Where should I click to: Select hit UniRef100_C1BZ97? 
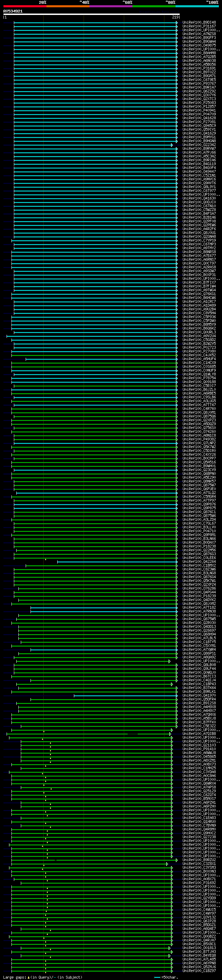point(199,971)
